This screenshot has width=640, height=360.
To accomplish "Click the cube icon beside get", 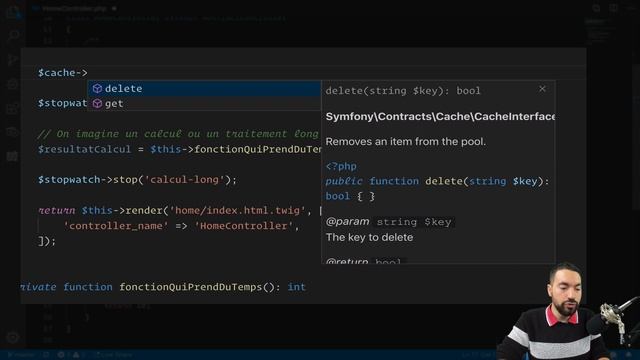I will (x=97, y=104).
